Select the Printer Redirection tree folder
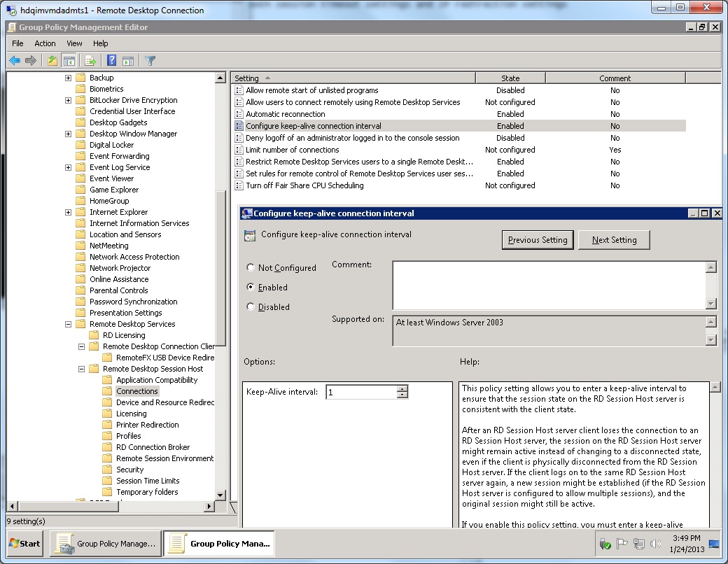 point(147,425)
